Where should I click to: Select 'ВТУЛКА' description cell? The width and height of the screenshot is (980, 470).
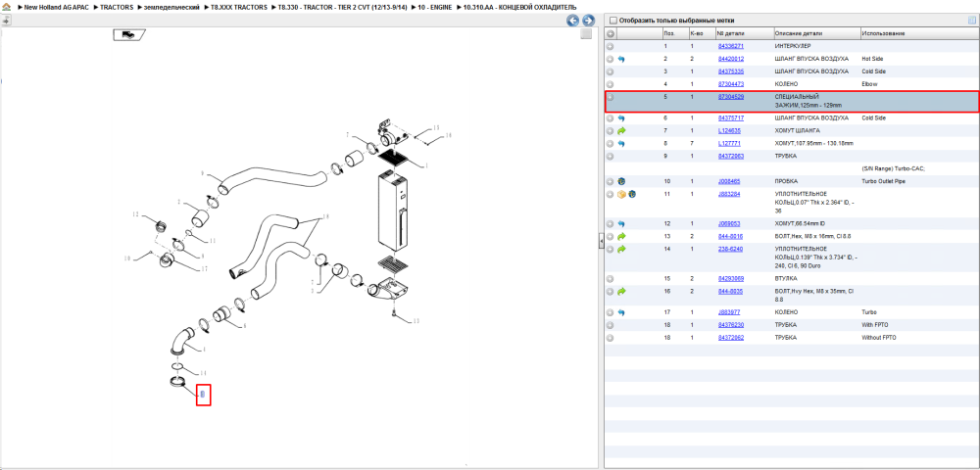786,278
